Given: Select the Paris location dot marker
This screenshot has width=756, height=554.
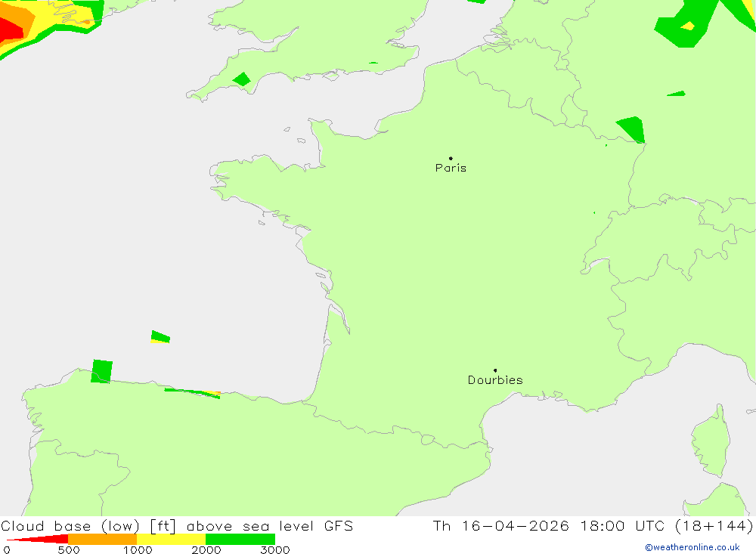Looking at the screenshot, I should (451, 158).
